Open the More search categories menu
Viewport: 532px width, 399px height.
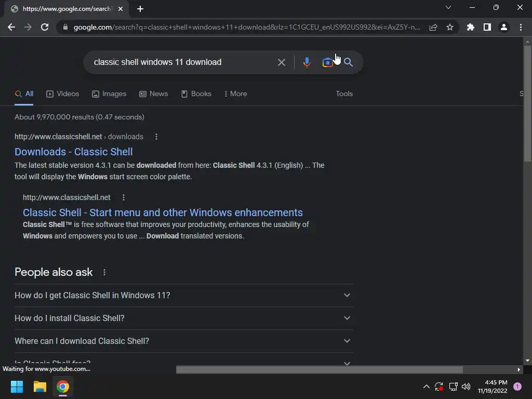click(x=235, y=94)
